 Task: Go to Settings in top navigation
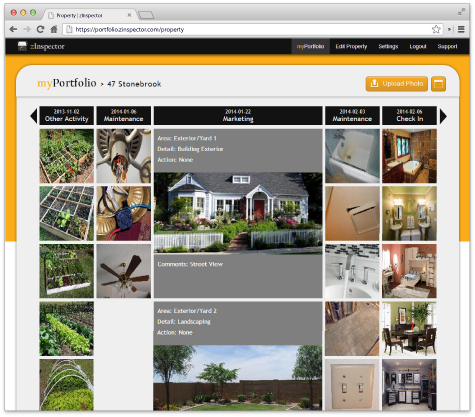click(388, 46)
